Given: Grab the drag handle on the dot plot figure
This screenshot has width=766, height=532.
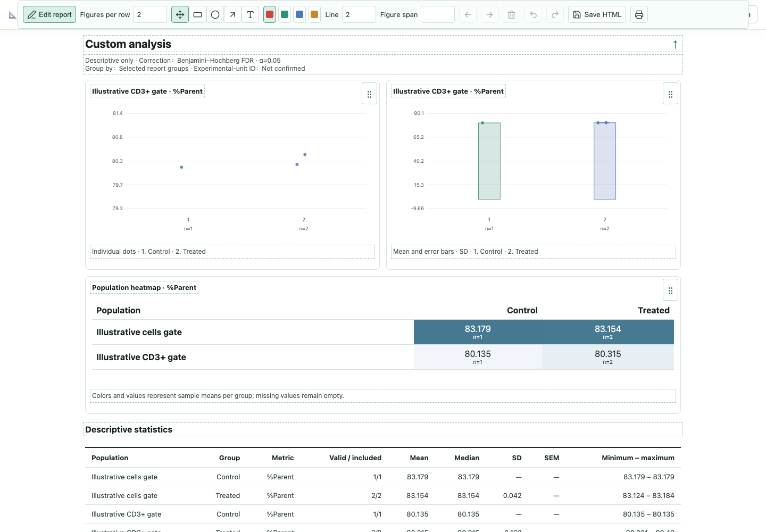Looking at the screenshot, I should (369, 94).
